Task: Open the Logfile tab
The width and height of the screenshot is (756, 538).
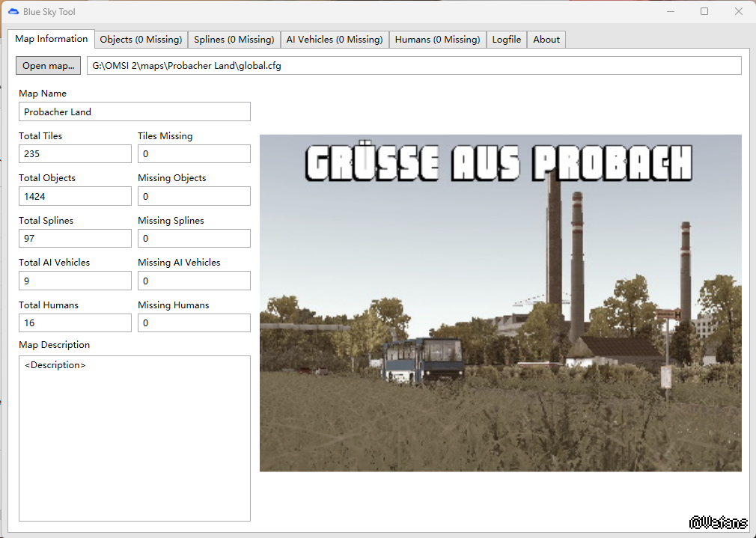Action: (x=506, y=40)
